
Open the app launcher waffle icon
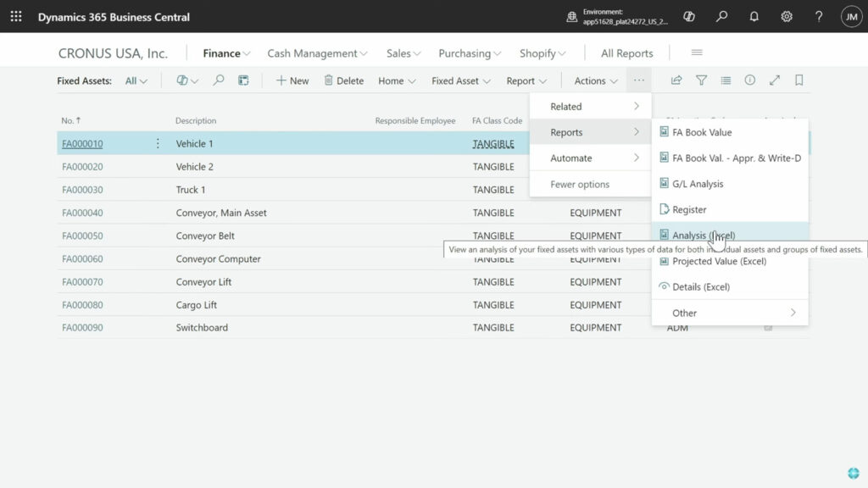(16, 17)
